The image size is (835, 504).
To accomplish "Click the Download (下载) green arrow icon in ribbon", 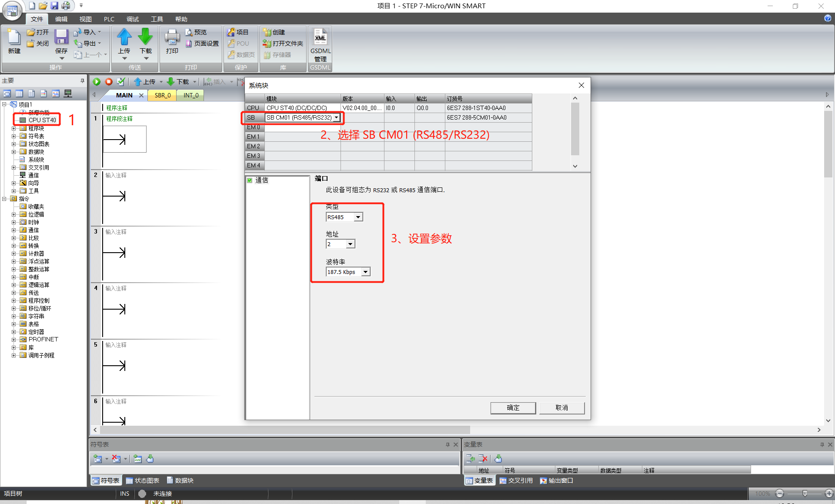I will [x=146, y=37].
